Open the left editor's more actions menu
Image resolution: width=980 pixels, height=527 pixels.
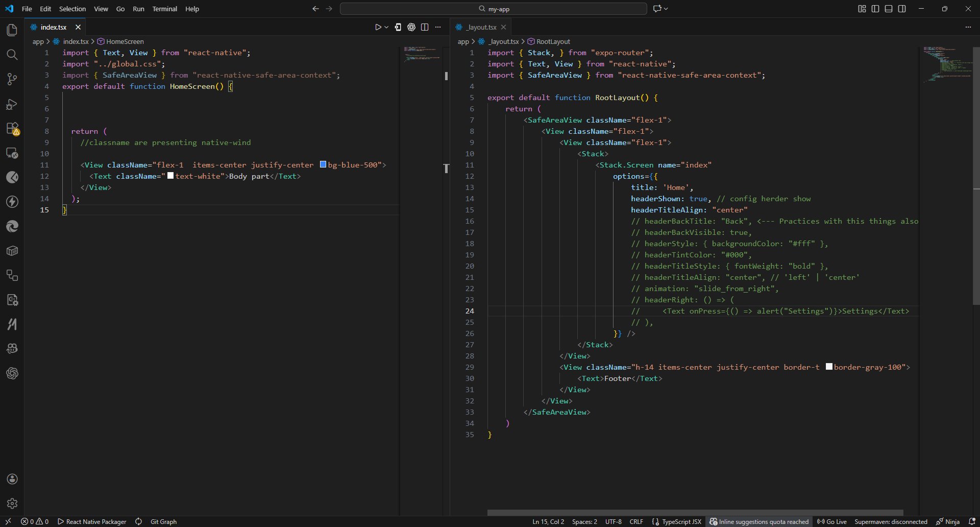438,27
